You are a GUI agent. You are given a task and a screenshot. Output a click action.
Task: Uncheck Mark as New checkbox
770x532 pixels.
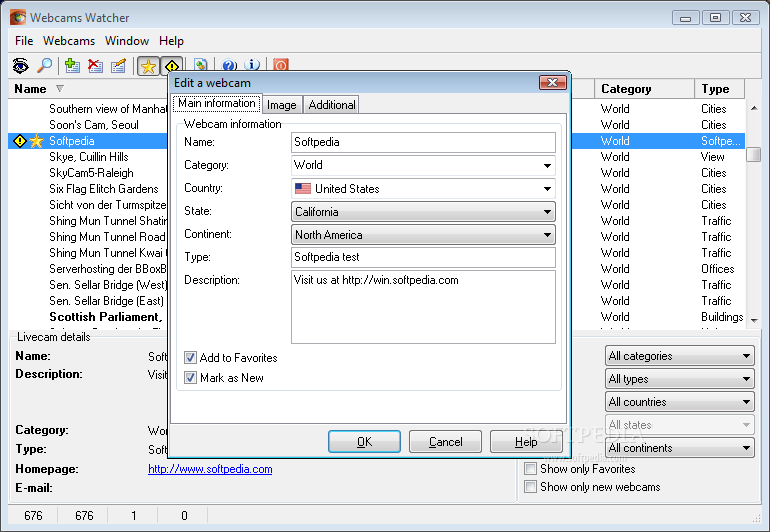(x=191, y=378)
